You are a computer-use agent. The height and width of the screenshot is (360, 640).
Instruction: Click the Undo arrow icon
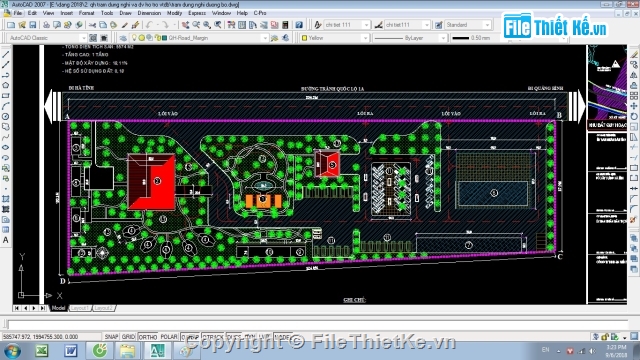[149, 25]
